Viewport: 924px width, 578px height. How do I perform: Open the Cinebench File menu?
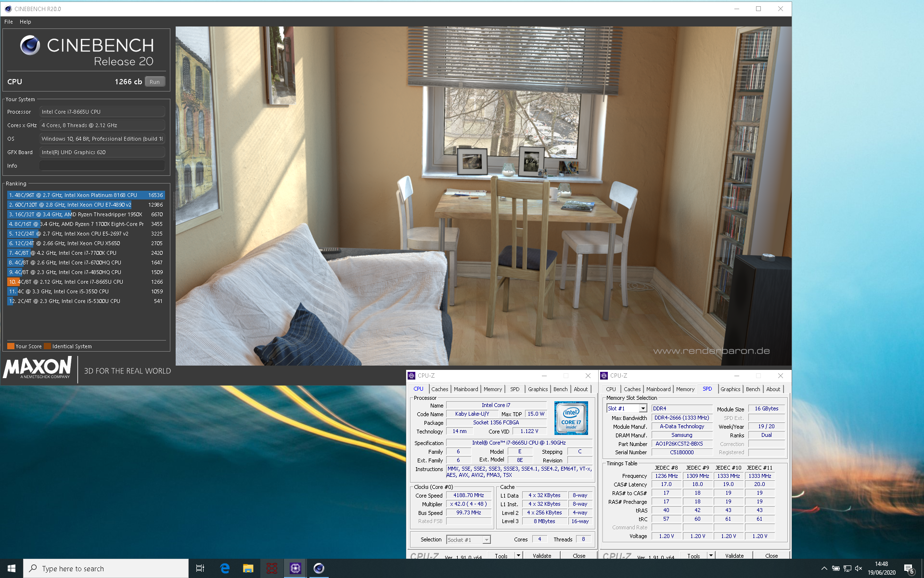[x=9, y=22]
